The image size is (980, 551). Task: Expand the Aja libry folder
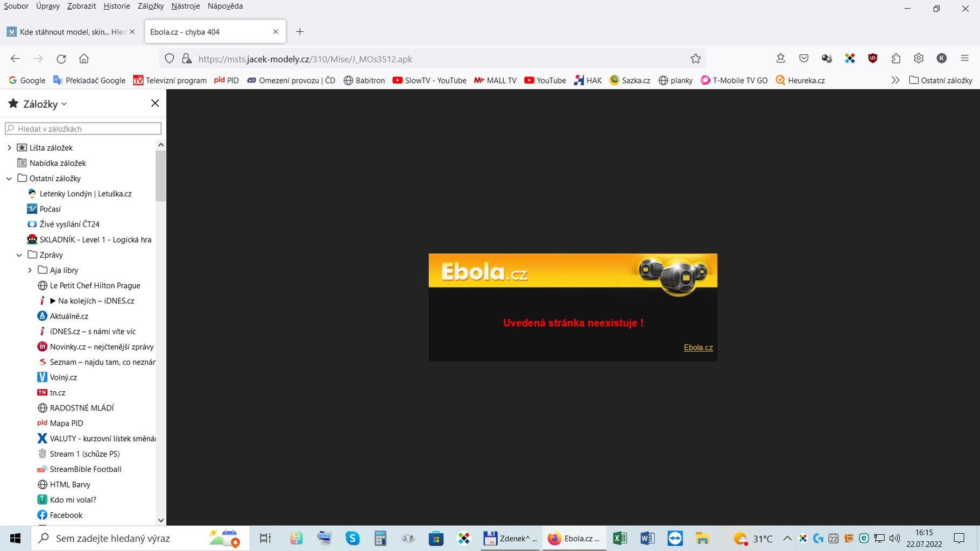point(30,270)
